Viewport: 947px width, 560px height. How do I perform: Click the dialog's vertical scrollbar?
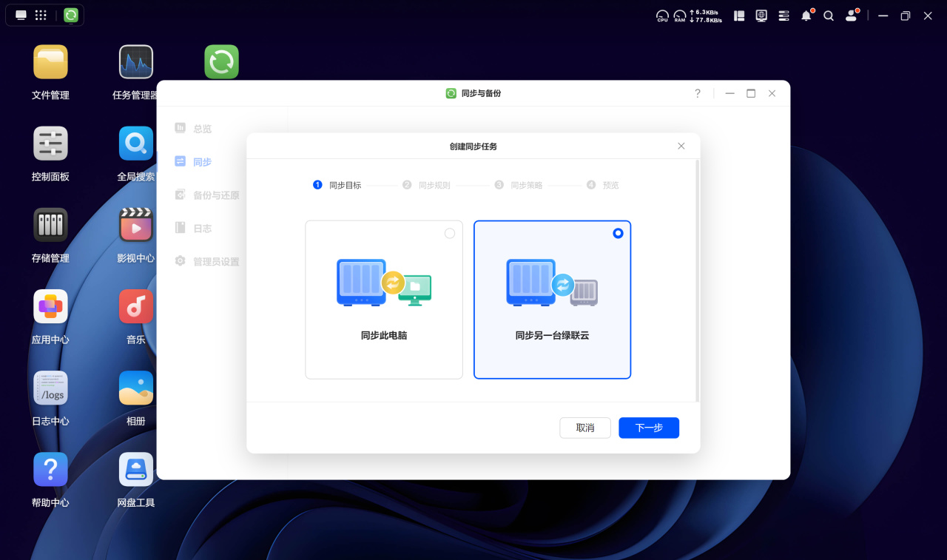tap(698, 280)
